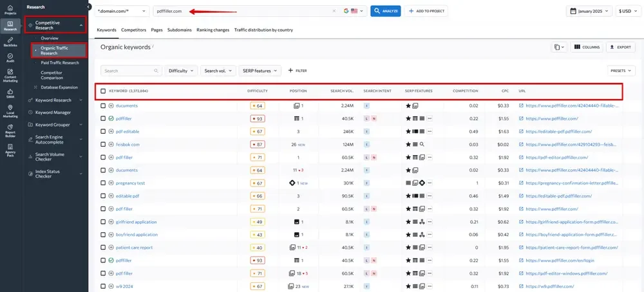Viewport: 644px width, 292px height.
Task: Open Database Expansion in the sidebar
Action: [x=59, y=87]
